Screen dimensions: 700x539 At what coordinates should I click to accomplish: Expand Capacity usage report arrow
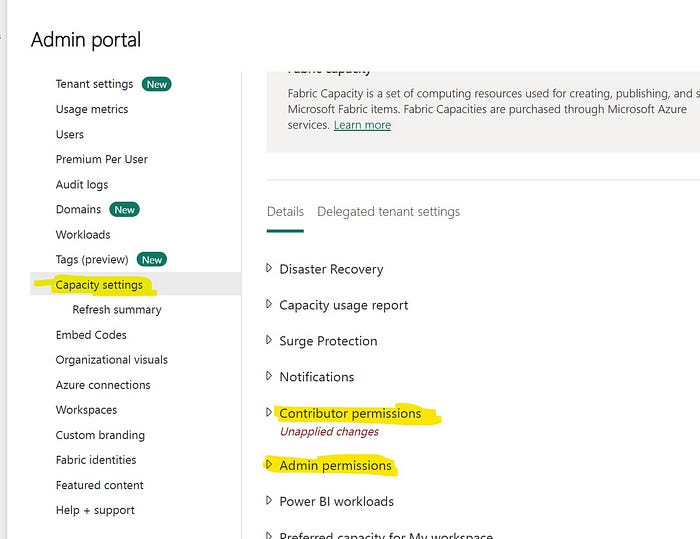pyautogui.click(x=269, y=304)
